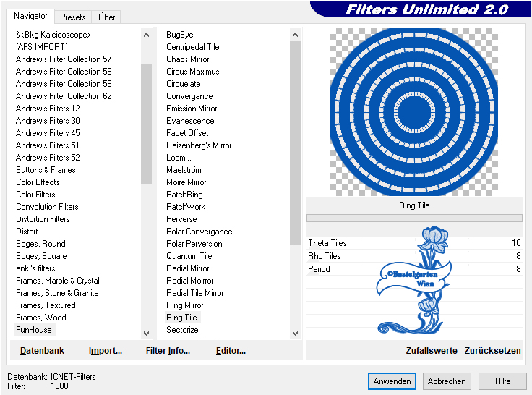Click filter list down arrow
The width and height of the screenshot is (532, 395).
click(x=295, y=334)
